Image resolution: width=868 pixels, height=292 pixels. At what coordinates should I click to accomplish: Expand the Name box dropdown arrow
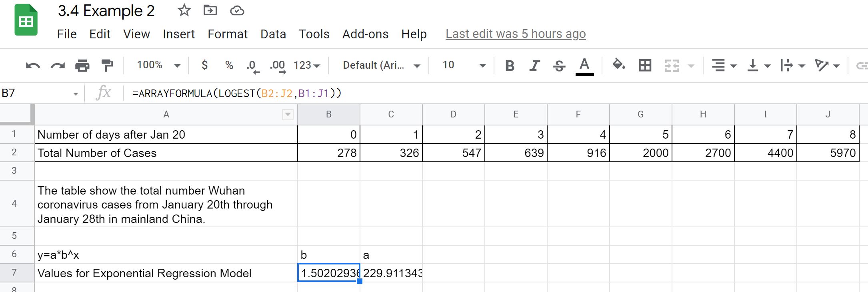76,94
